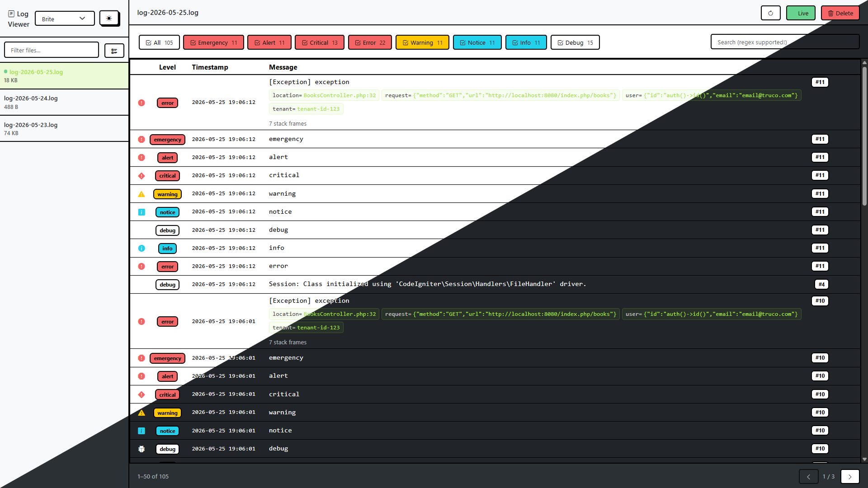
Task: Click the scrollbar down arrow
Action: (x=864, y=460)
